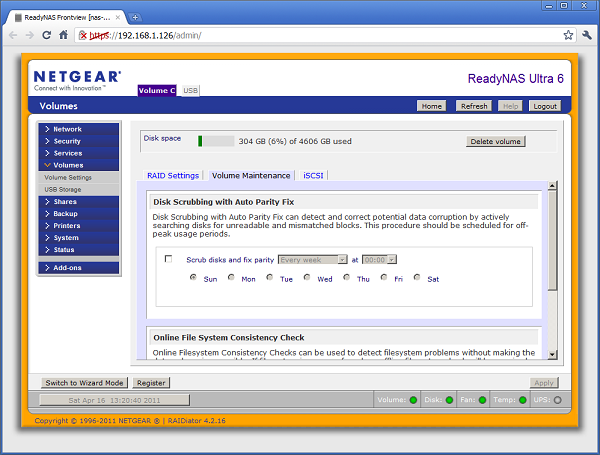This screenshot has height=455, width=600.
Task: Open the Volume Settings submenu item
Action: [x=79, y=178]
